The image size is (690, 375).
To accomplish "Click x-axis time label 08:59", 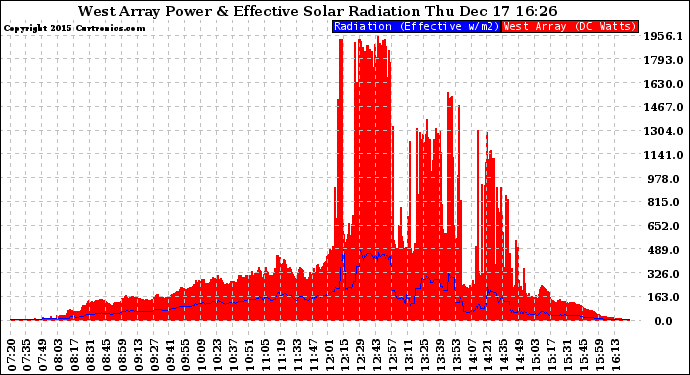I will (x=123, y=355).
